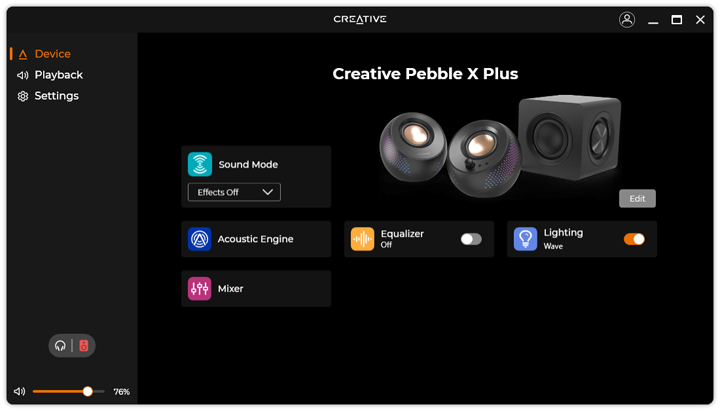Open the Sound Mode teal icon
720x411 pixels.
coord(200,164)
